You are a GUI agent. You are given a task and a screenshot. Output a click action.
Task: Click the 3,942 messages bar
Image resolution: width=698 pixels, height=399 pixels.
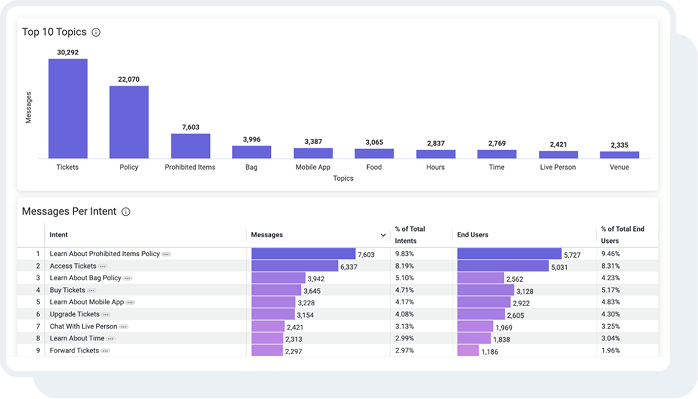pos(278,278)
